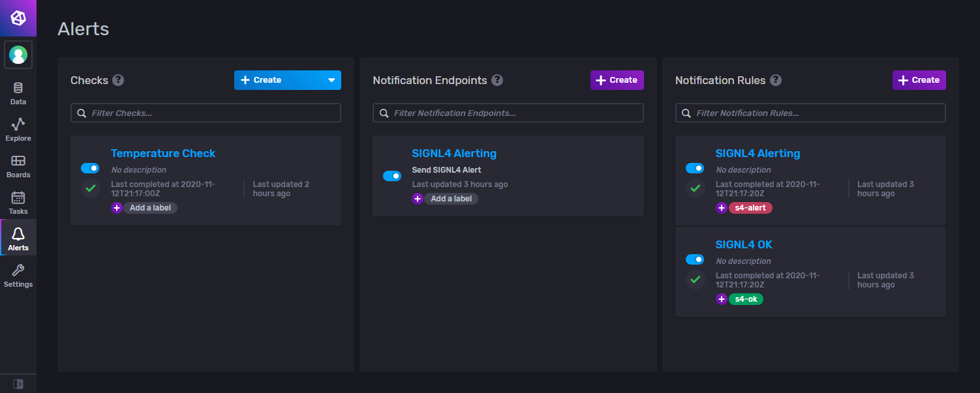Click 'Last updated 2 hours ago' text

click(x=281, y=189)
